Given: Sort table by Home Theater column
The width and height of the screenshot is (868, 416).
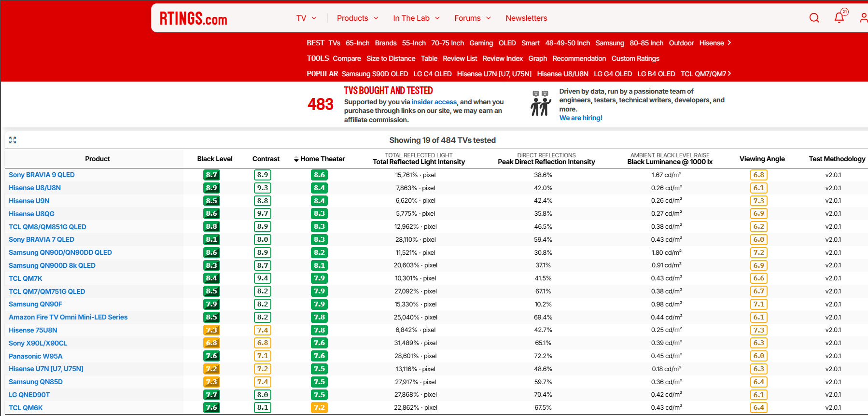Looking at the screenshot, I should tap(322, 159).
